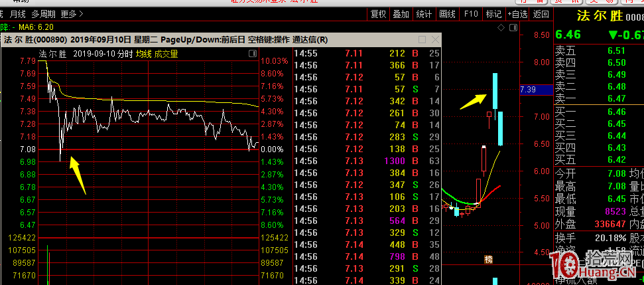The image size is (644, 285).
Task: Click the 买五 bid row at 6.42
Action: point(600,159)
